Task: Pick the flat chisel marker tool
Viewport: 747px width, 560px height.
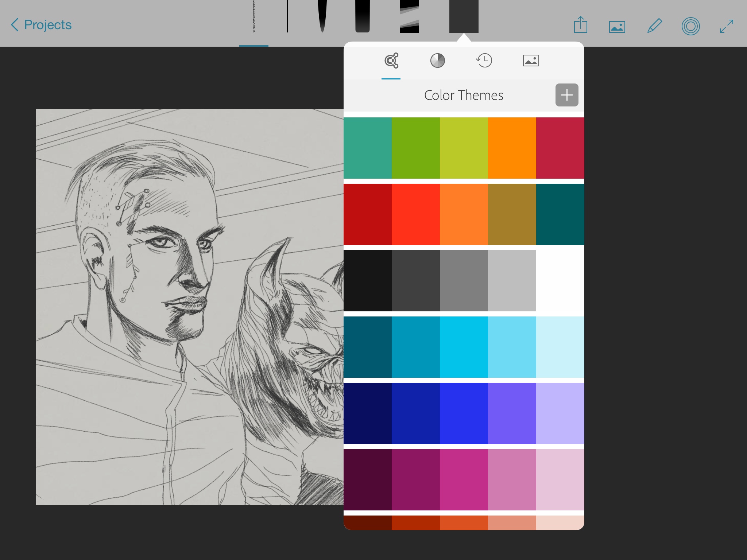Action: [x=409, y=16]
